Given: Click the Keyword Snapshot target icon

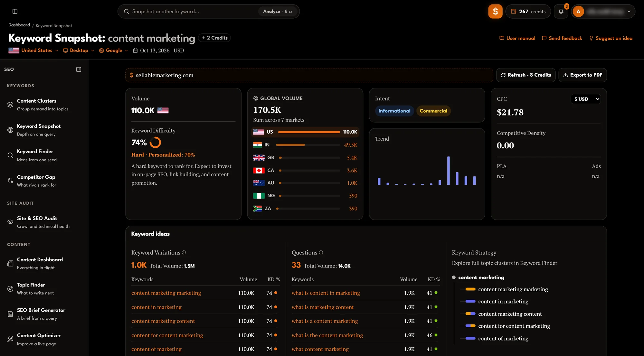Looking at the screenshot, I should [x=10, y=130].
